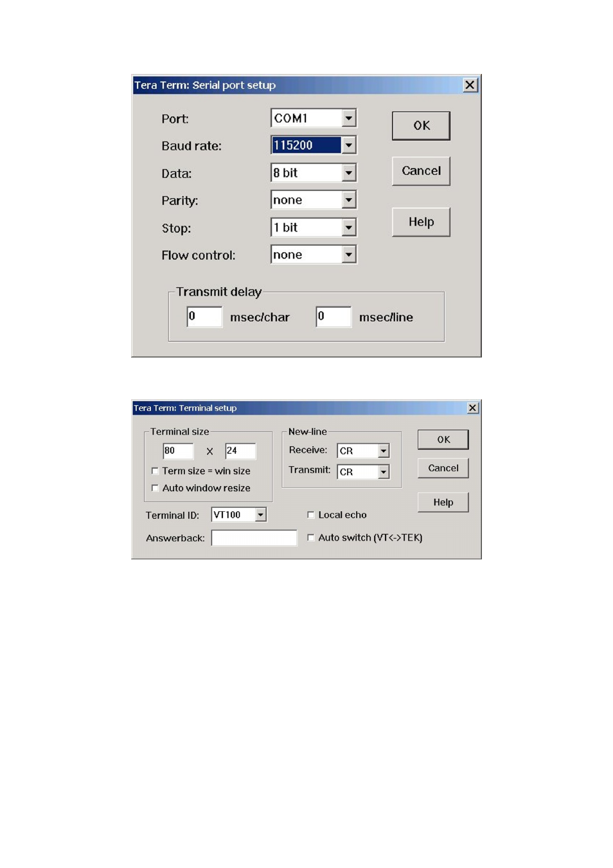Click the 'New-line' group label
The image size is (613, 868).
[x=308, y=431]
